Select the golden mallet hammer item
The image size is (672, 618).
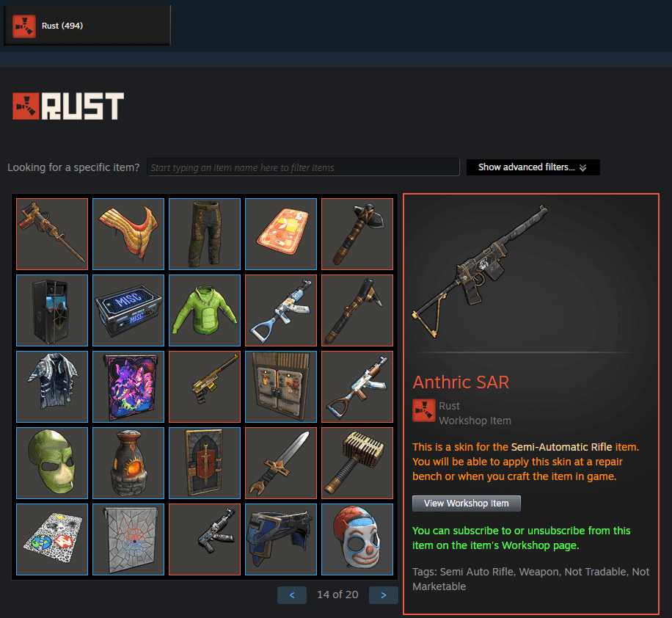click(357, 463)
